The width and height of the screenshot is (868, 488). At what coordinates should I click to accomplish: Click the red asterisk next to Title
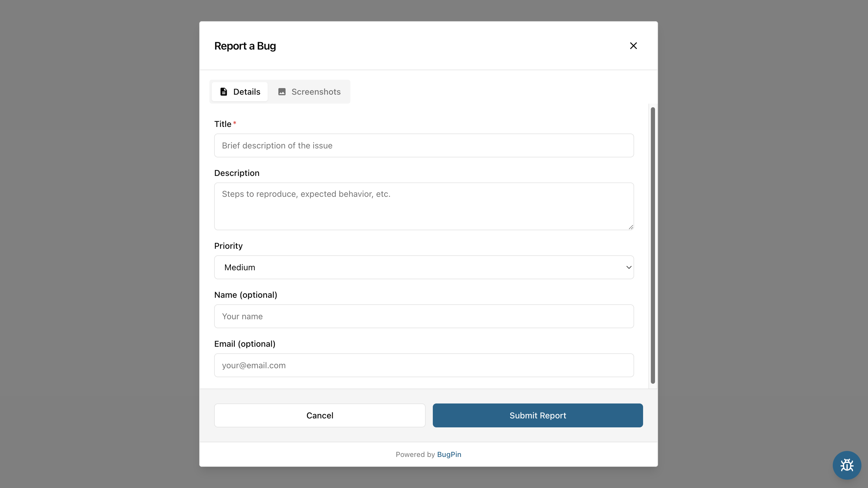coord(234,123)
